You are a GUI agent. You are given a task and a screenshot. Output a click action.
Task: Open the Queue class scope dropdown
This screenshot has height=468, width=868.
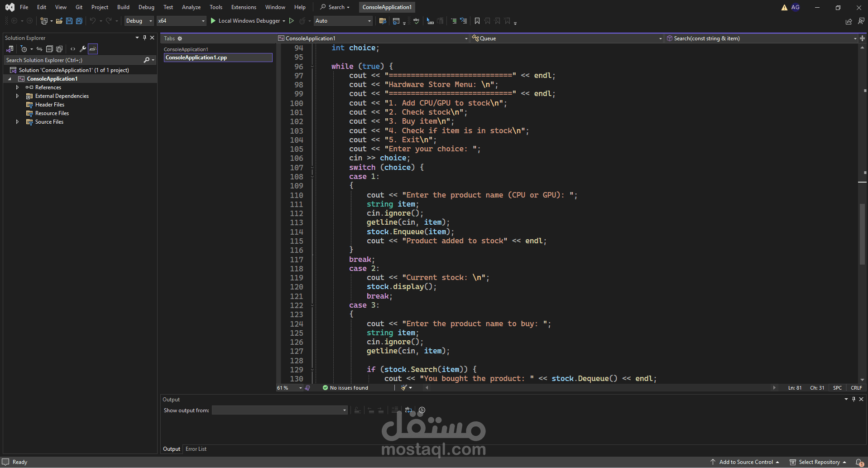click(x=567, y=39)
